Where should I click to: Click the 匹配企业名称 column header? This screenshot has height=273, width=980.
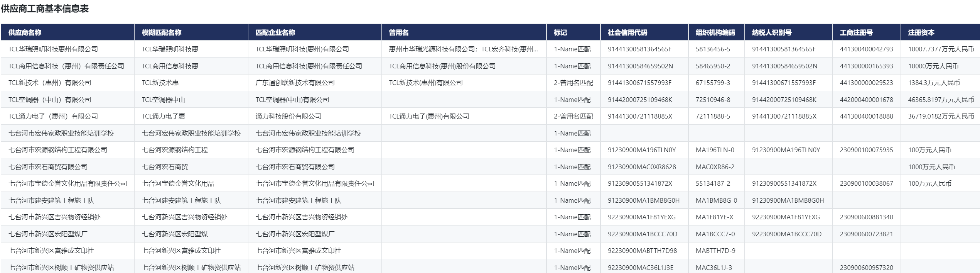click(315, 32)
